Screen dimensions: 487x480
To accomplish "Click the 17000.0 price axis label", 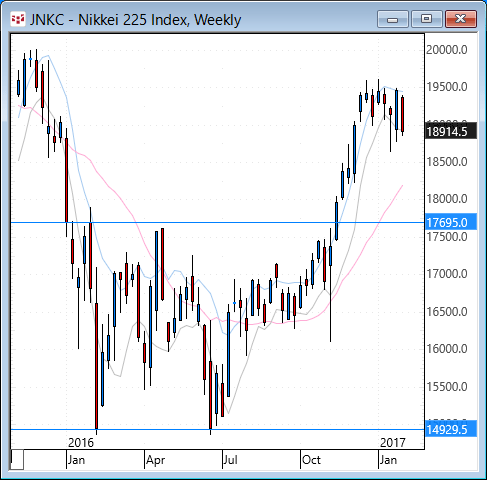I will pyautogui.click(x=447, y=274).
